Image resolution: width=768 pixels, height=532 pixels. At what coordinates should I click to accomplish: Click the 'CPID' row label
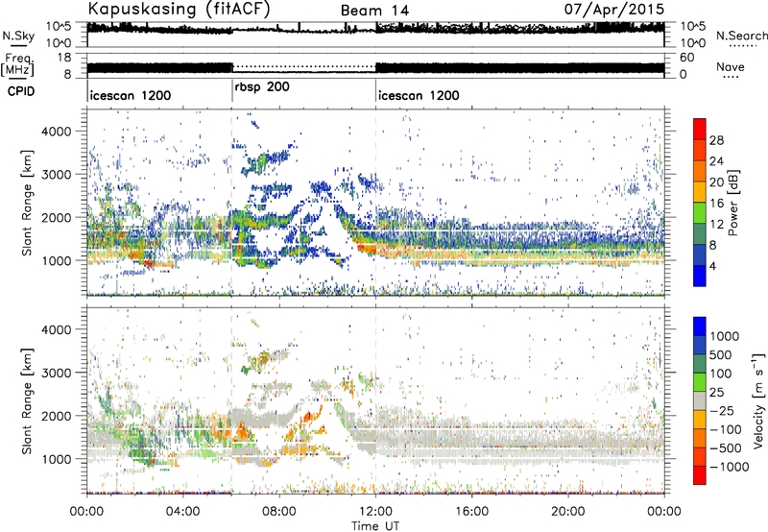pos(21,91)
